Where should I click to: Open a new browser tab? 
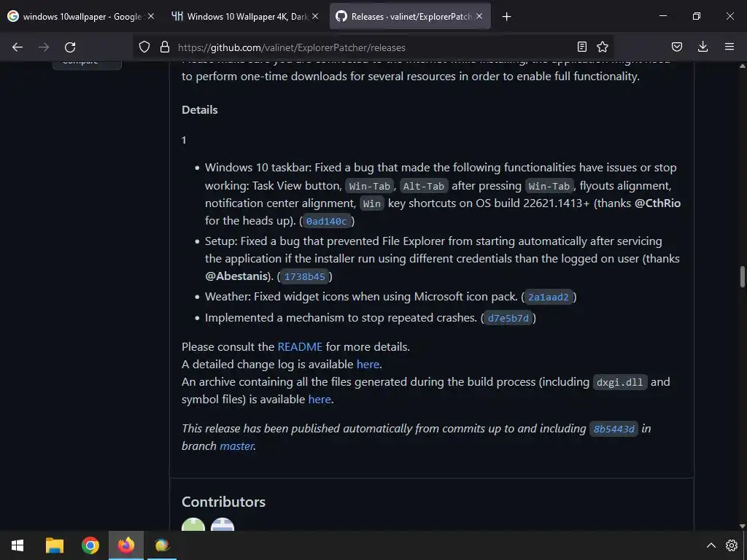click(506, 17)
